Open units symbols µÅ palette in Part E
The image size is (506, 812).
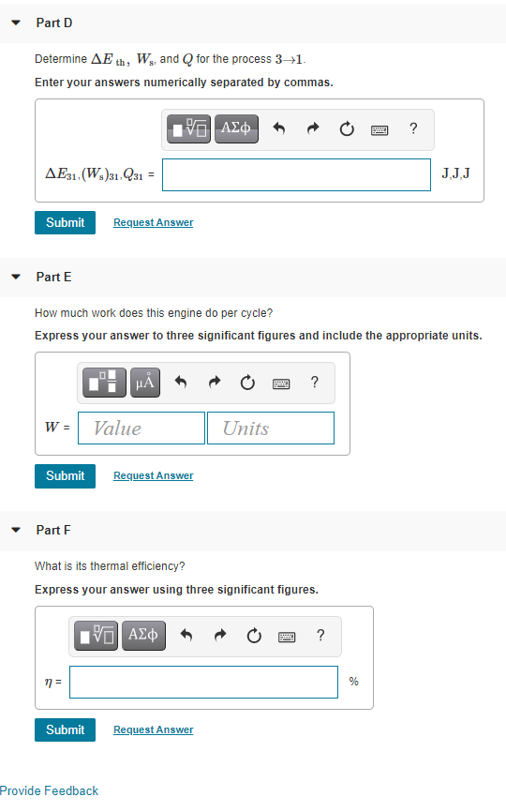coord(145,383)
